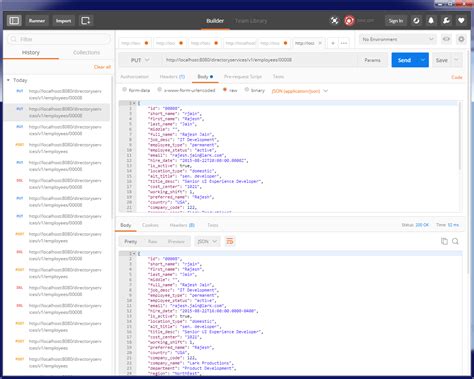
Task: Click the request editor vertical scrollbar
Action: [460, 135]
